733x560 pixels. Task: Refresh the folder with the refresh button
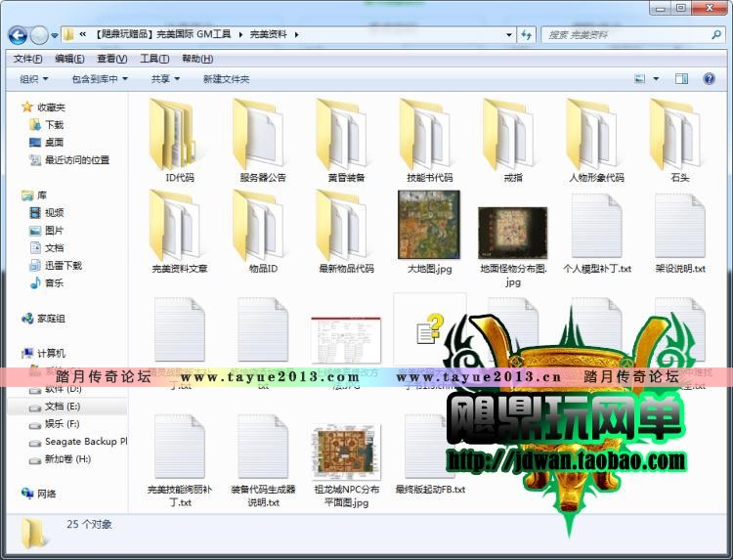(x=527, y=35)
